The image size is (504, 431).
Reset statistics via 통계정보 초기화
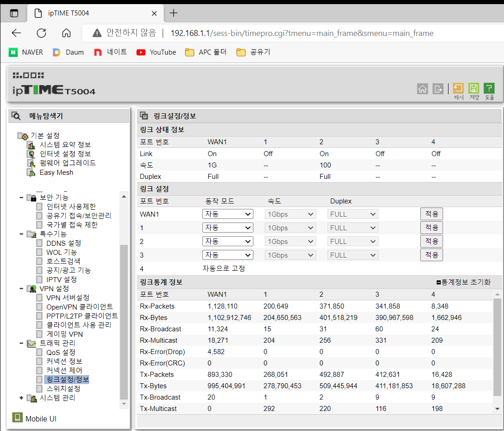point(464,282)
